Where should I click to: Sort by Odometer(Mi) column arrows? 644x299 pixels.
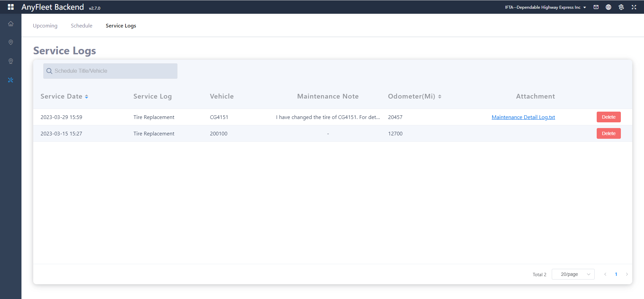pos(440,97)
